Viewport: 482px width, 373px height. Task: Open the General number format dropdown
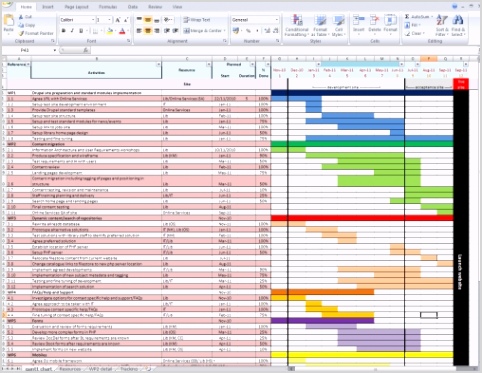(x=277, y=20)
